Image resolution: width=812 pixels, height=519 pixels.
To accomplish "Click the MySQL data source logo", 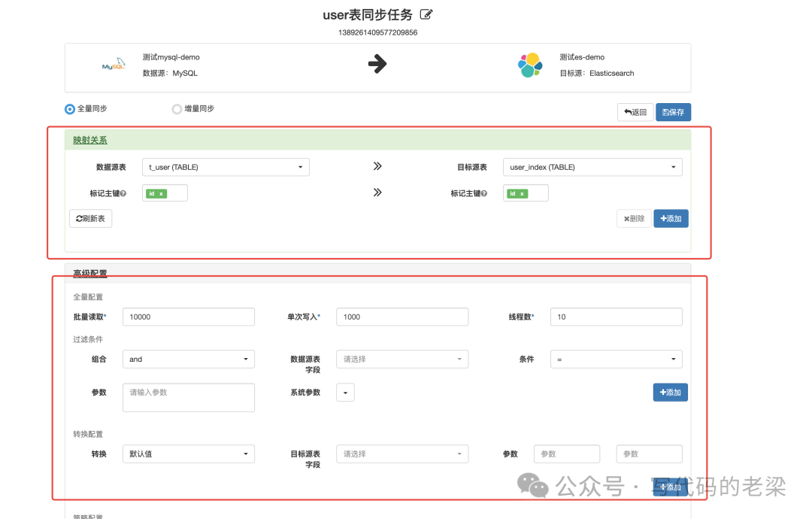I will tap(114, 66).
